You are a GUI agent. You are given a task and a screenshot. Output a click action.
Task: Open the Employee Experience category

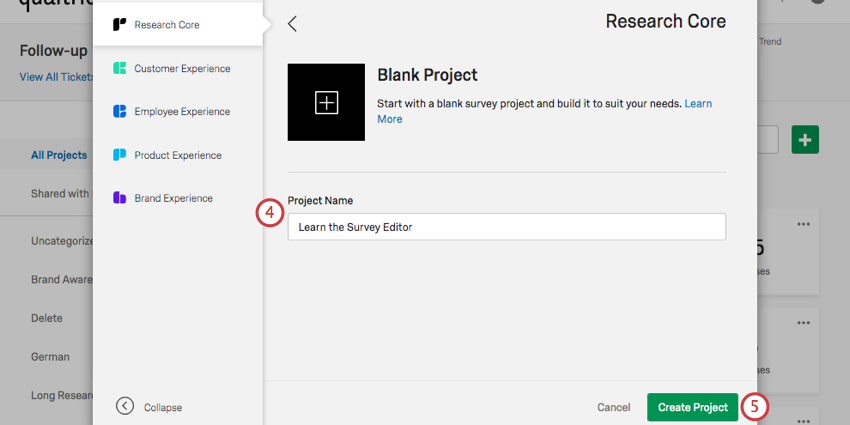click(182, 112)
